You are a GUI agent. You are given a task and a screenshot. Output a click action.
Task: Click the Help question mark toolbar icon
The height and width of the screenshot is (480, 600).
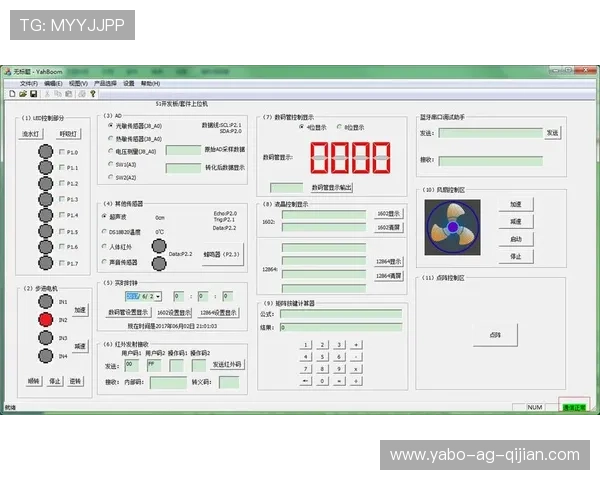(x=93, y=93)
